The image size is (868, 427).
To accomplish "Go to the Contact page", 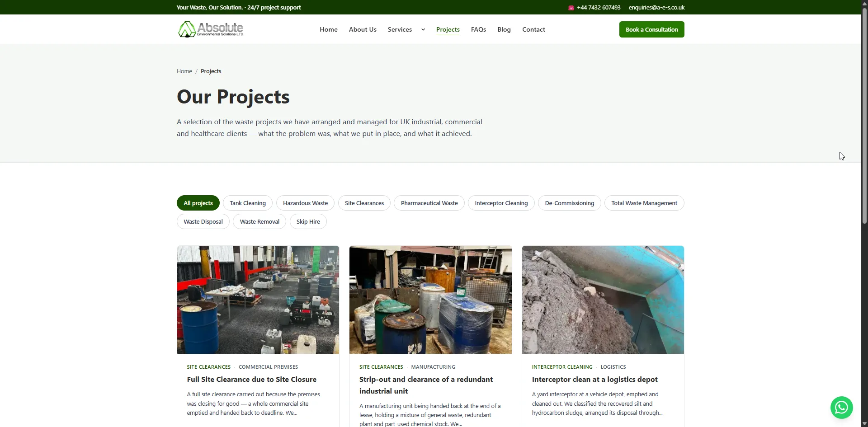I will tap(533, 29).
